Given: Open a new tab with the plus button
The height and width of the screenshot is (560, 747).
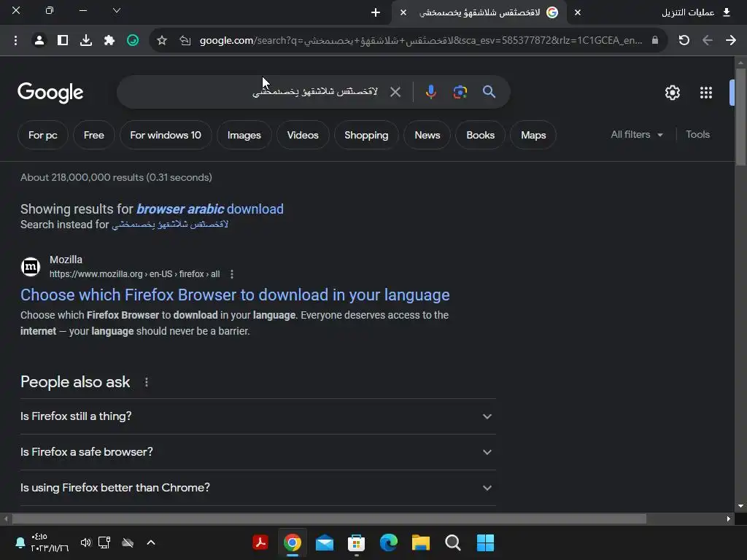Looking at the screenshot, I should coord(376,12).
